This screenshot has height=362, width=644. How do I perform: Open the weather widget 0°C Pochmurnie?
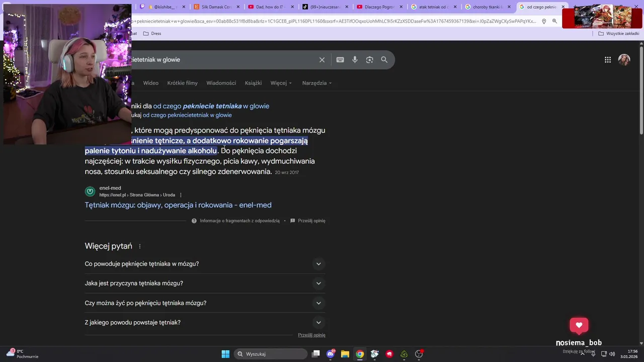(x=23, y=353)
